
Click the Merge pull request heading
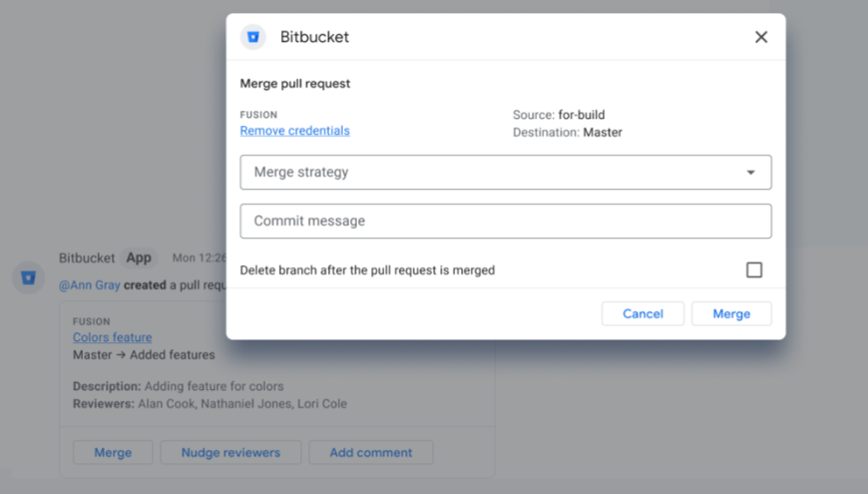pos(294,84)
